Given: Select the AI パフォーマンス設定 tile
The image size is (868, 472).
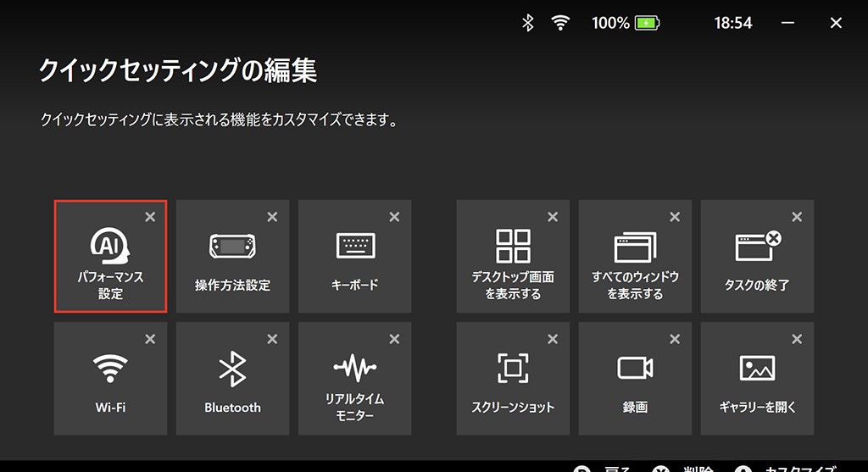Looking at the screenshot, I should tap(111, 256).
